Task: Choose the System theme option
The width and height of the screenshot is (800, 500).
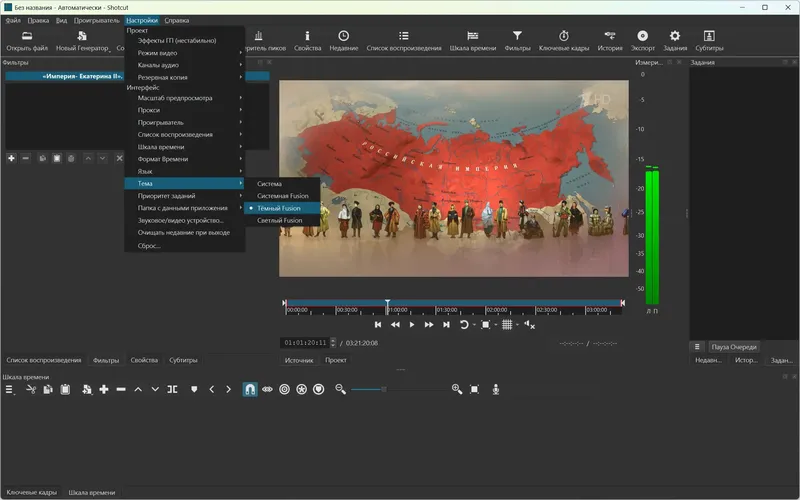Action: coord(270,184)
